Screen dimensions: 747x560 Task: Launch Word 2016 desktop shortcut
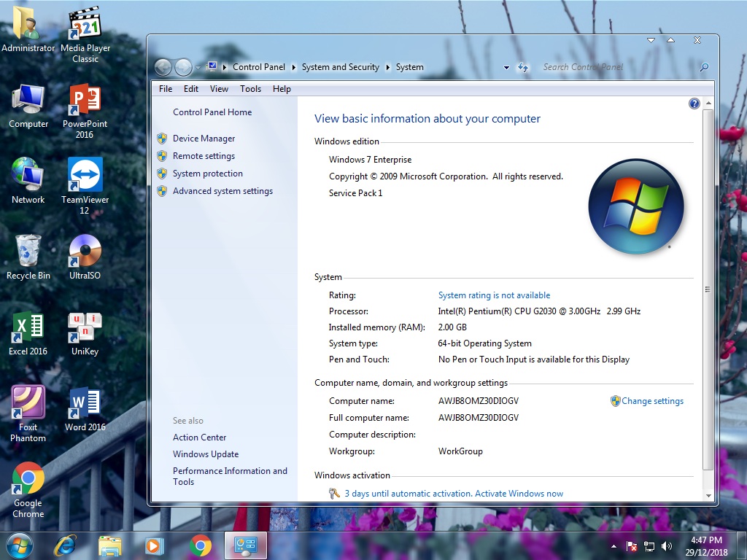click(85, 410)
